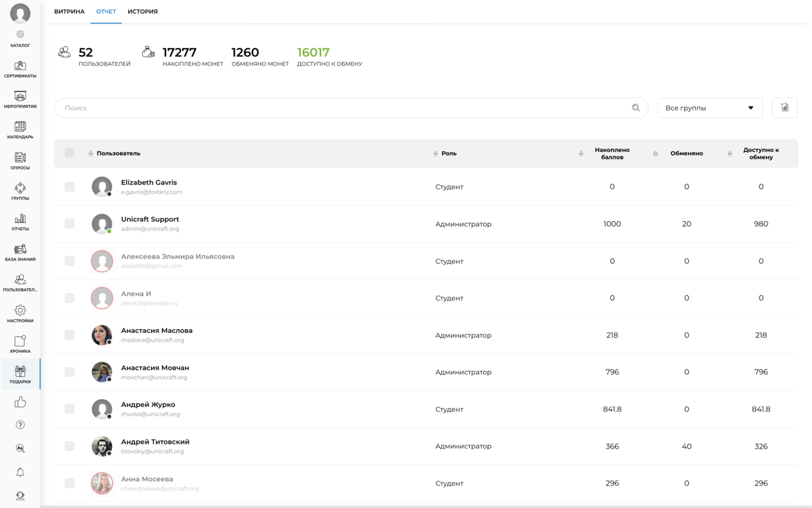
Task: Select Подарки gift icon in sidebar
Action: click(x=20, y=375)
